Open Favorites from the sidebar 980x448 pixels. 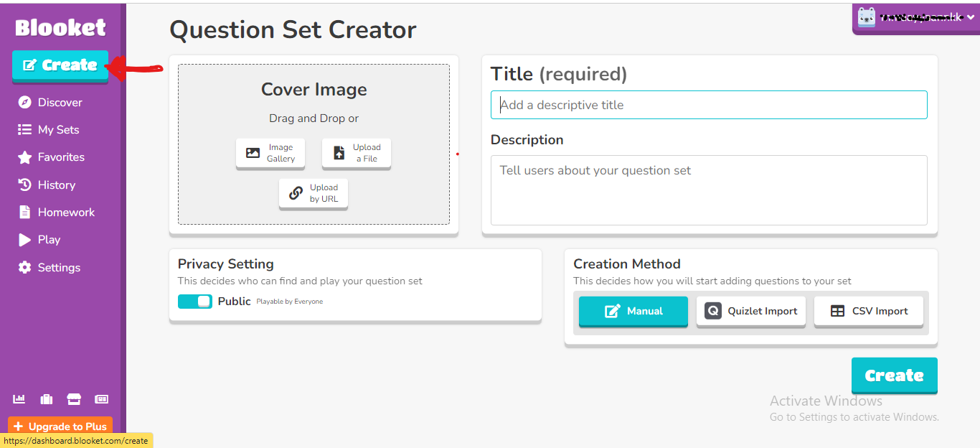[x=51, y=157]
